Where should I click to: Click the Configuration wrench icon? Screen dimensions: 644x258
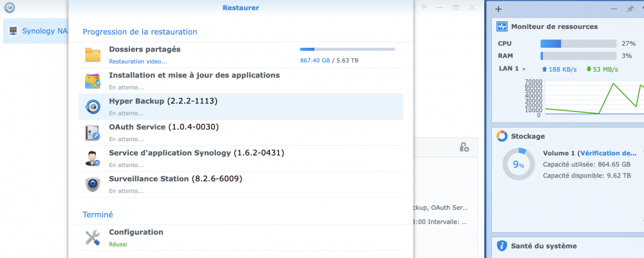(x=92, y=238)
